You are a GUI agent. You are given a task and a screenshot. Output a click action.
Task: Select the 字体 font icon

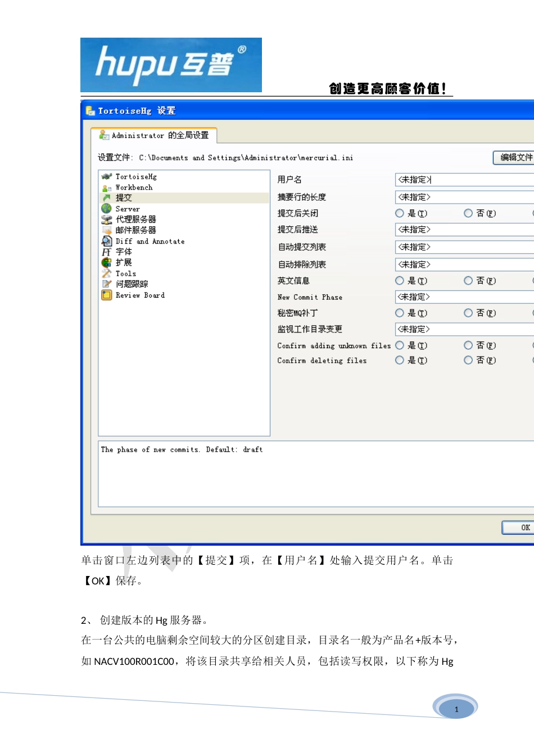point(106,252)
